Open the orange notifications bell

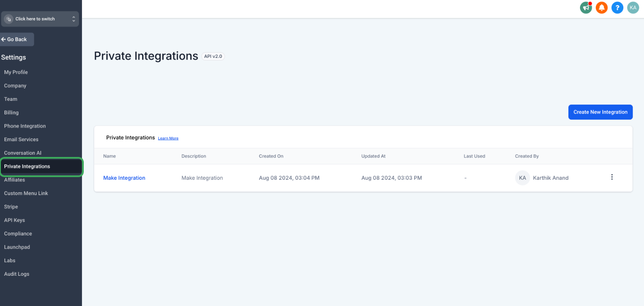601,7
